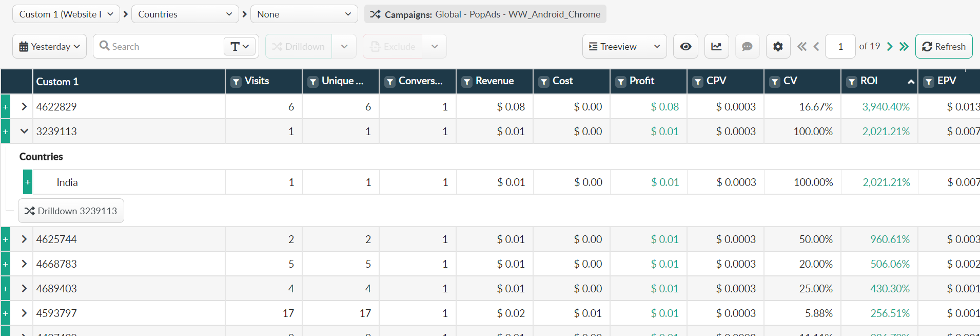The image size is (980, 336).
Task: Open the Treeview mode dropdown
Action: click(x=624, y=46)
